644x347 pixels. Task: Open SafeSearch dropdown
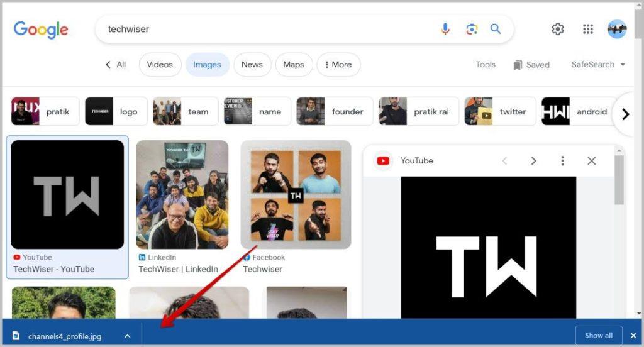598,65
